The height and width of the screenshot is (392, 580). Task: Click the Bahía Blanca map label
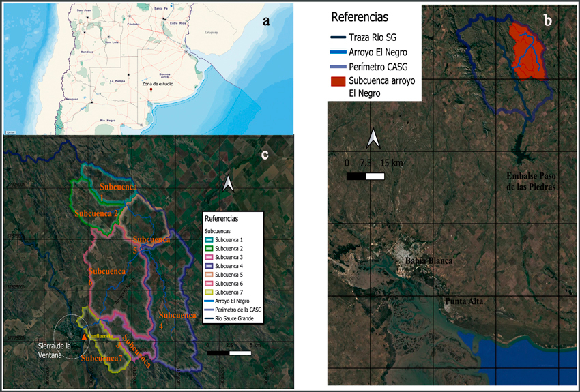click(429, 262)
